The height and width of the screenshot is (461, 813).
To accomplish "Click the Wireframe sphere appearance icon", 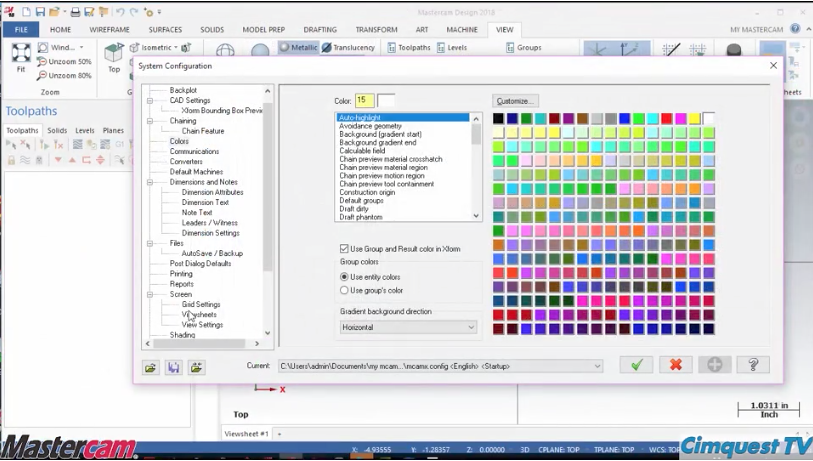I will [225, 50].
